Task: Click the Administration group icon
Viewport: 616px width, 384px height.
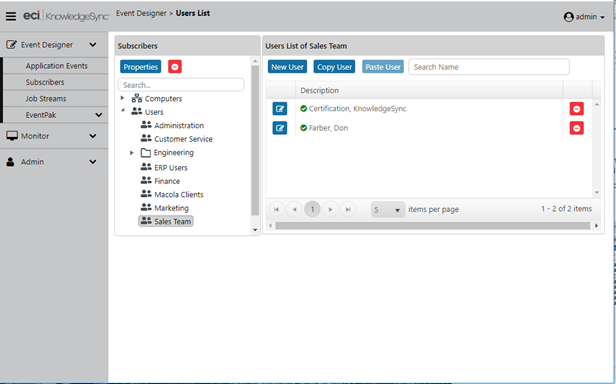Action: coord(146,125)
